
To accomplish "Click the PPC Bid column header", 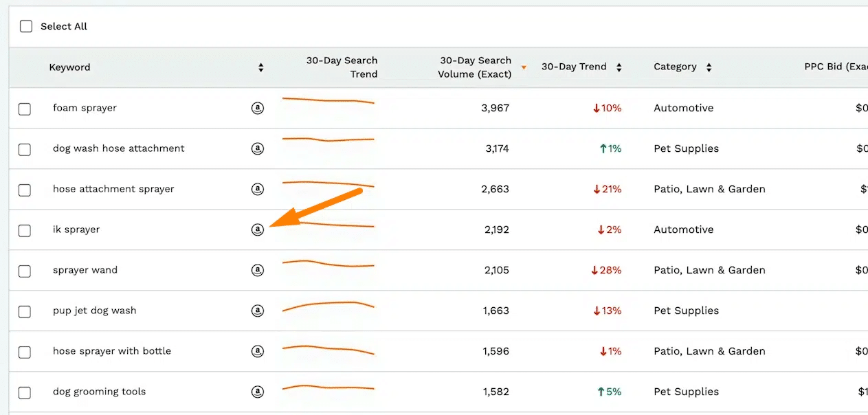I will point(835,67).
